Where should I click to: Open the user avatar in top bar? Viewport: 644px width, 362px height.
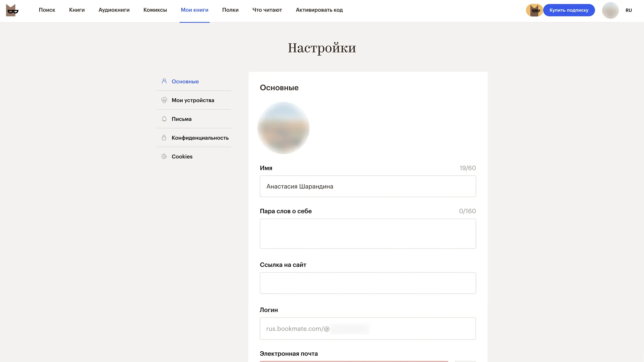610,10
